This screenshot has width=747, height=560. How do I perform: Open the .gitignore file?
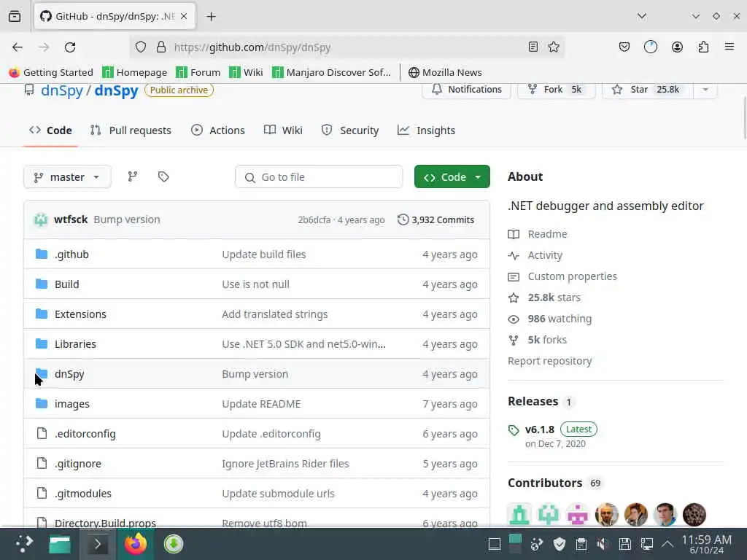[78, 464]
